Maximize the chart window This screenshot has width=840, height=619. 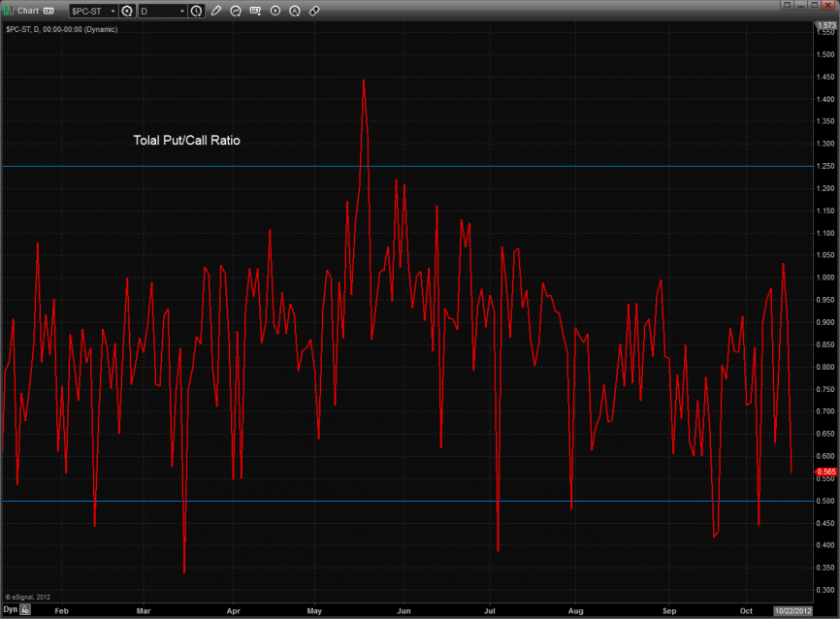(x=816, y=8)
